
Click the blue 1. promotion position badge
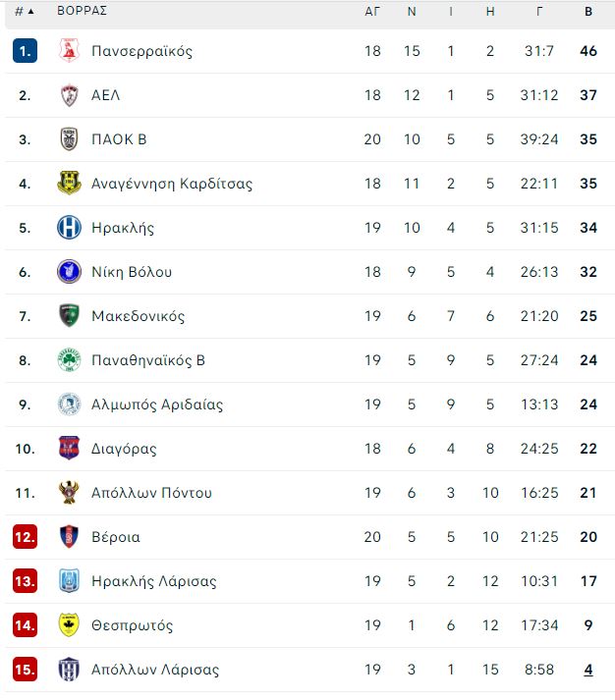tap(25, 51)
